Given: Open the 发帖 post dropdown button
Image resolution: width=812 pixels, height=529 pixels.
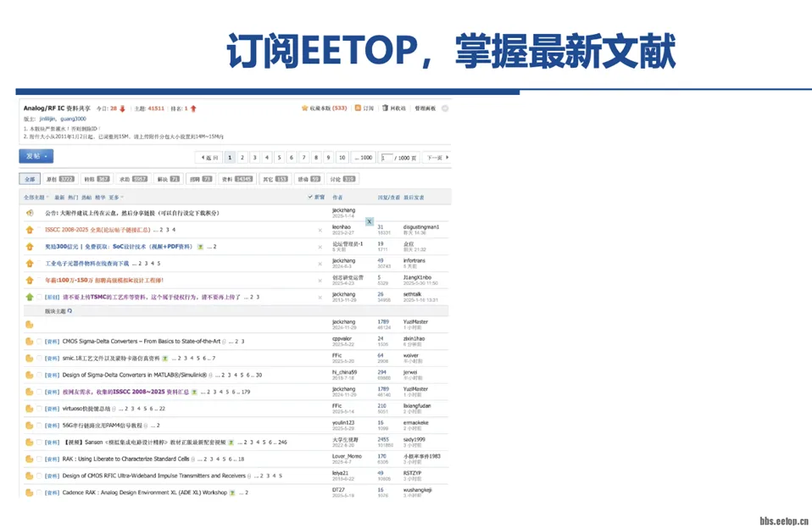Looking at the screenshot, I should pyautogui.click(x=36, y=156).
